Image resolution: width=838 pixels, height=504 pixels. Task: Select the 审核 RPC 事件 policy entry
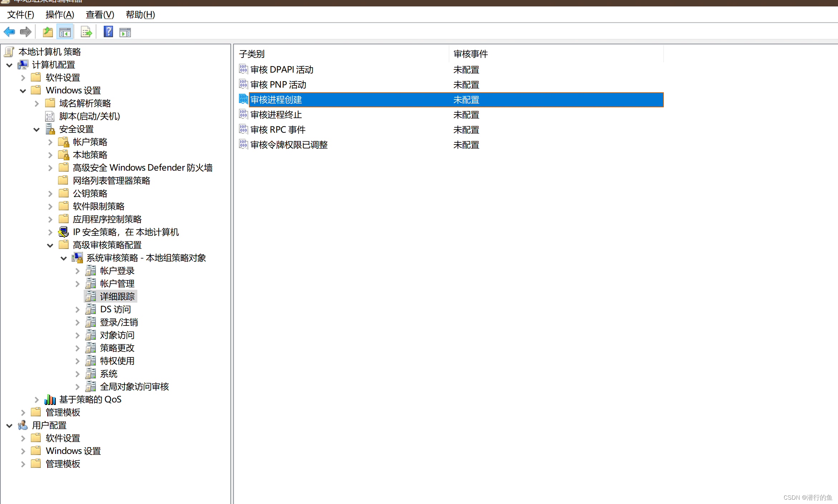point(278,130)
